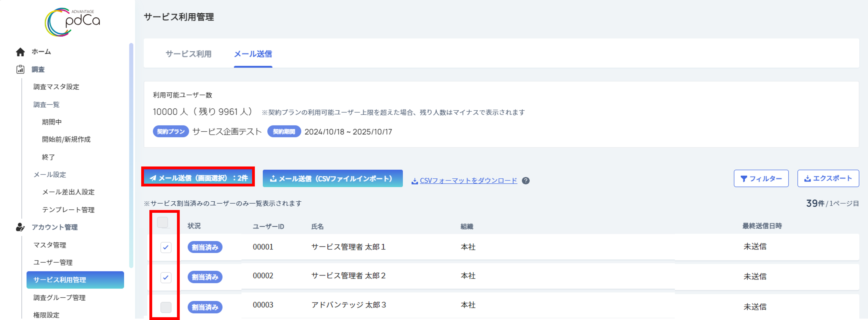Click 未送信 status for user 00001

(x=755, y=247)
